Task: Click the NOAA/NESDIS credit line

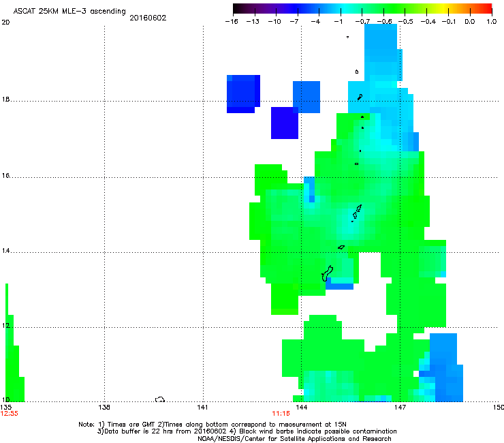Action: [x=294, y=439]
